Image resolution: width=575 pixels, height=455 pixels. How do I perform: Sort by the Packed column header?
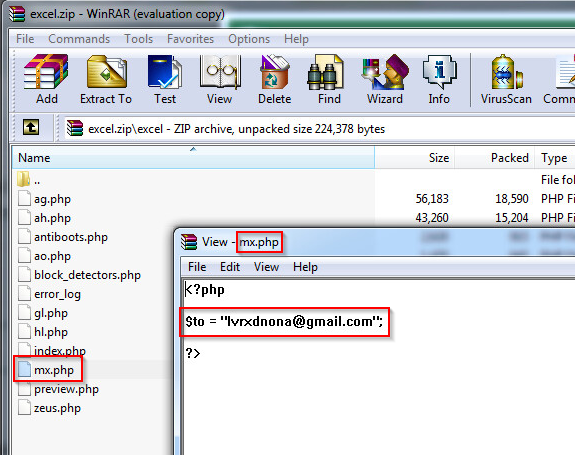click(x=495, y=158)
